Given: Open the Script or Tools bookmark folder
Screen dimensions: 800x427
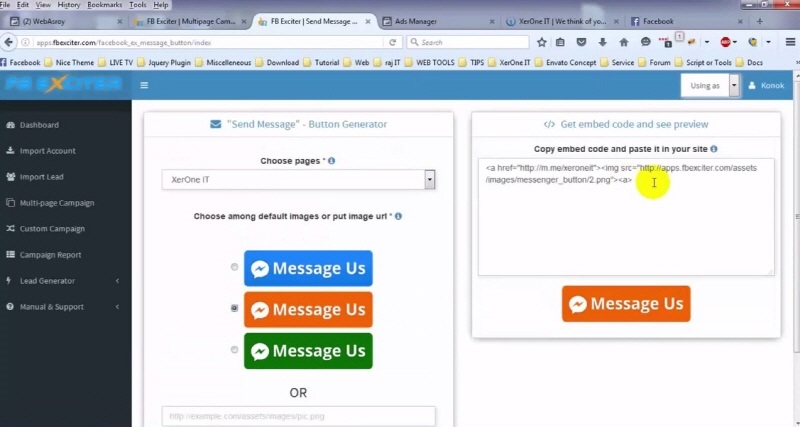Looking at the screenshot, I should point(703,62).
